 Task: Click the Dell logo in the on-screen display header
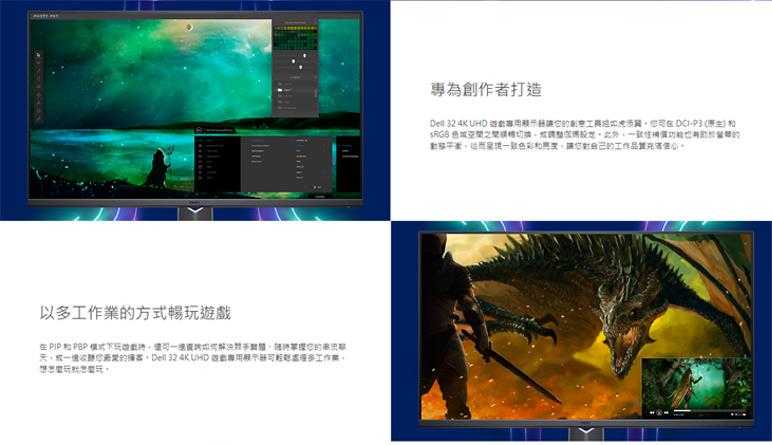click(199, 130)
